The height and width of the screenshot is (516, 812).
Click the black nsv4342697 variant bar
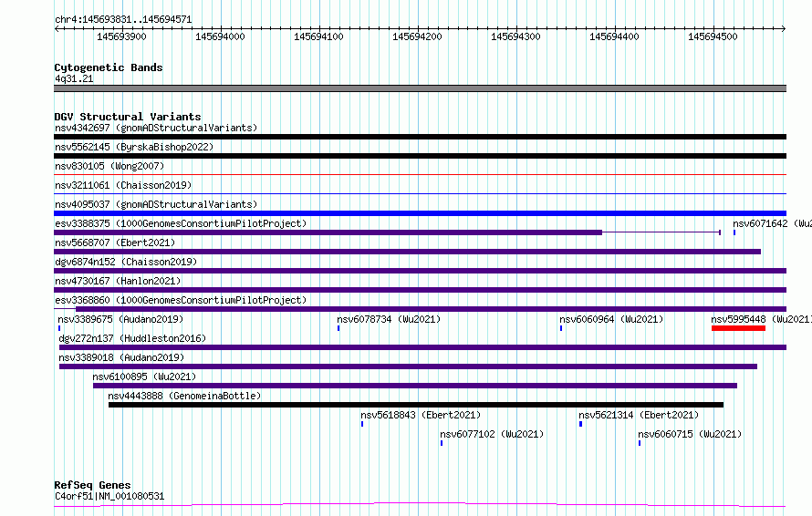tap(420, 137)
